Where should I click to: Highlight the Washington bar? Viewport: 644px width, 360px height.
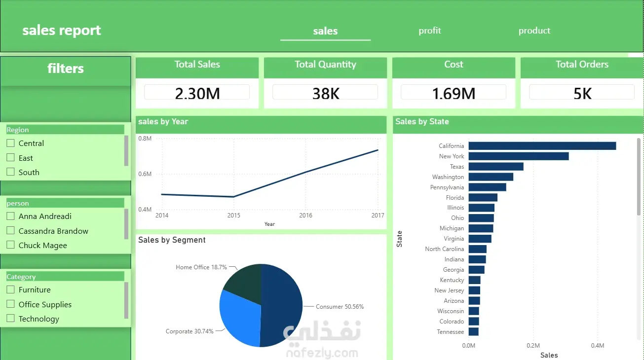[x=491, y=177]
